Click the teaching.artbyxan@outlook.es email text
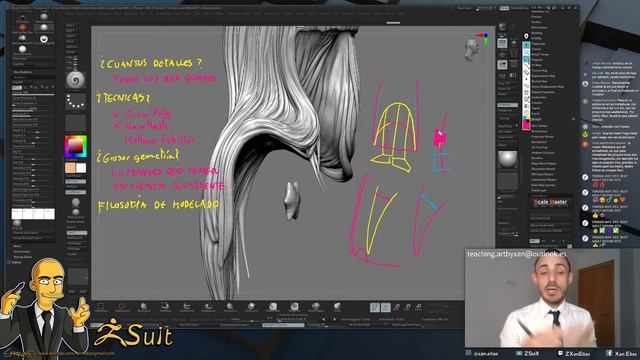Viewport: 640px width, 360px height. point(517,254)
